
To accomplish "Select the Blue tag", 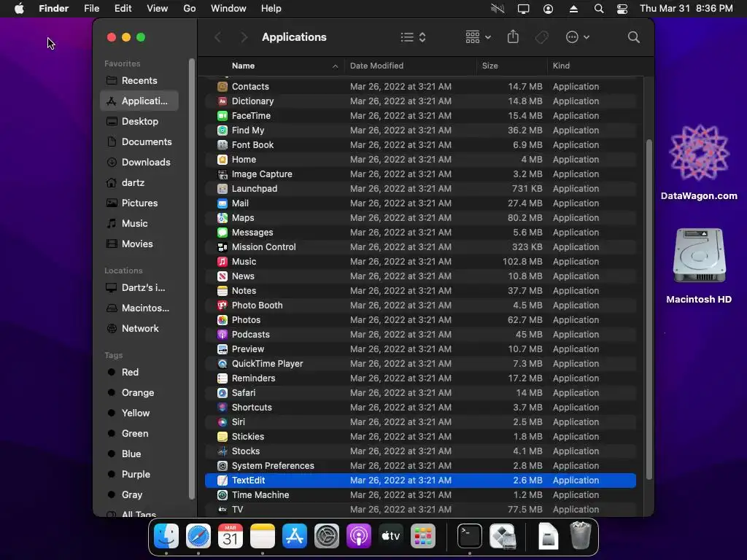I will 139,454.
